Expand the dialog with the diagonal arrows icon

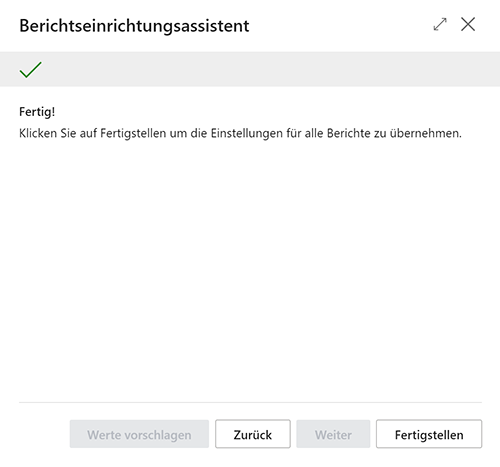[x=440, y=24]
